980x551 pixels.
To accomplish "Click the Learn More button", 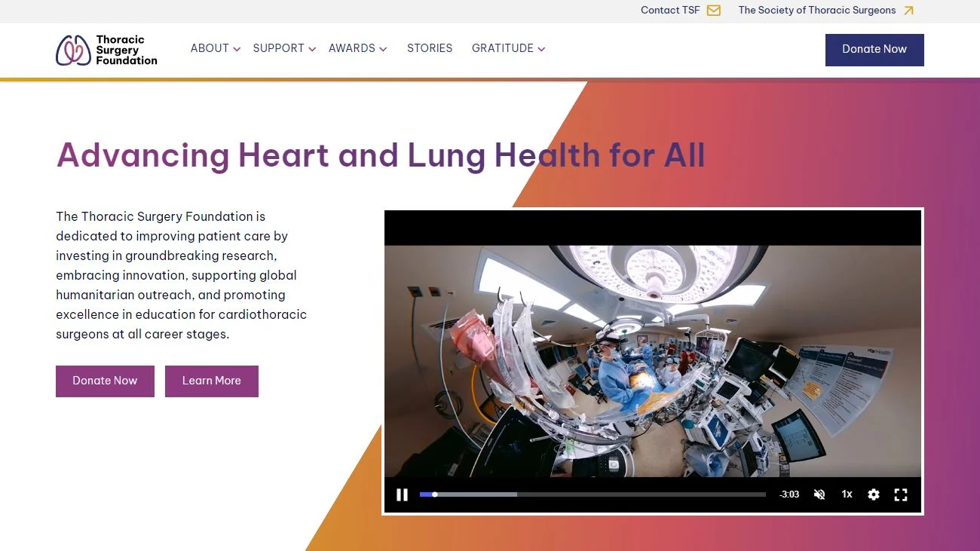I will click(x=212, y=381).
